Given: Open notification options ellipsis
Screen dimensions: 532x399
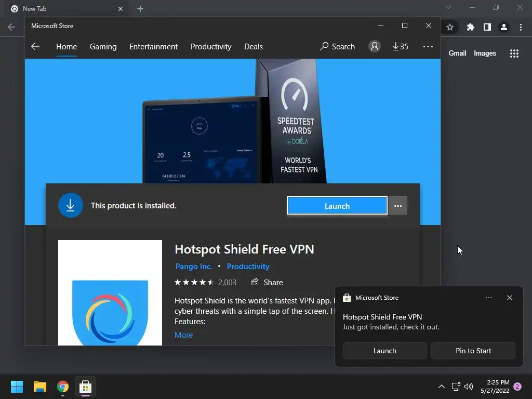Looking at the screenshot, I should pos(489,298).
